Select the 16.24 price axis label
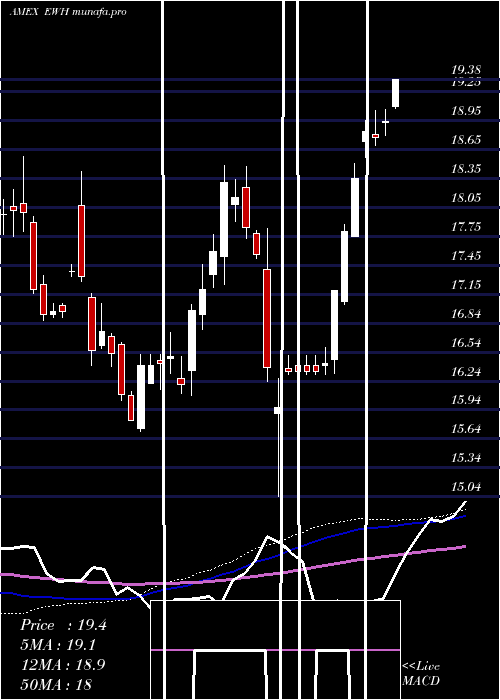 pos(466,372)
